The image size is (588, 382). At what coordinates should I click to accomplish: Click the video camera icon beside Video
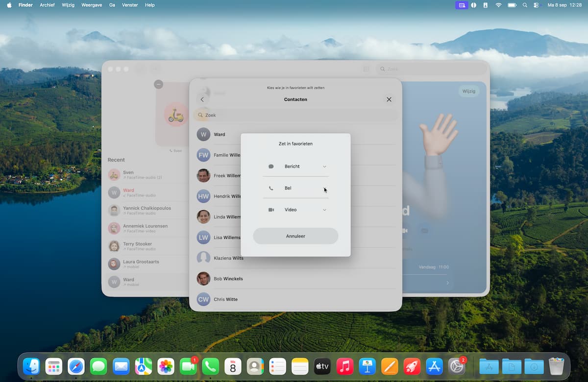tap(271, 210)
